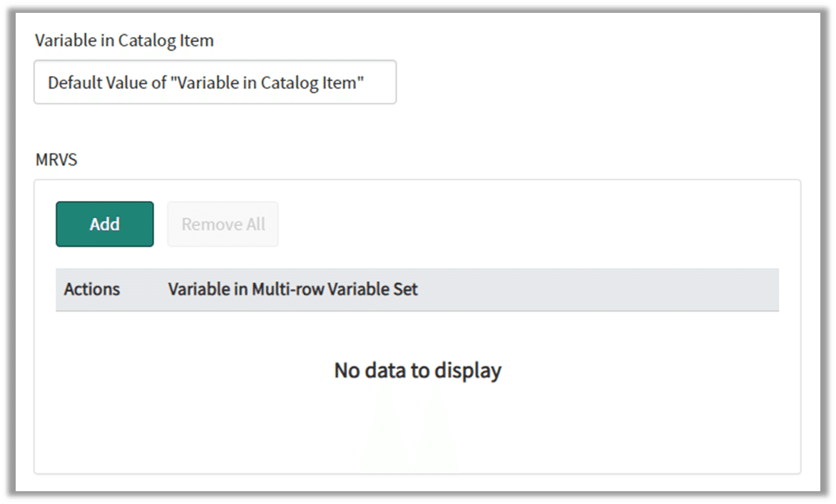Focus the Variable in Catalog Item text field
Image resolution: width=836 pixels, height=504 pixels.
pos(215,83)
